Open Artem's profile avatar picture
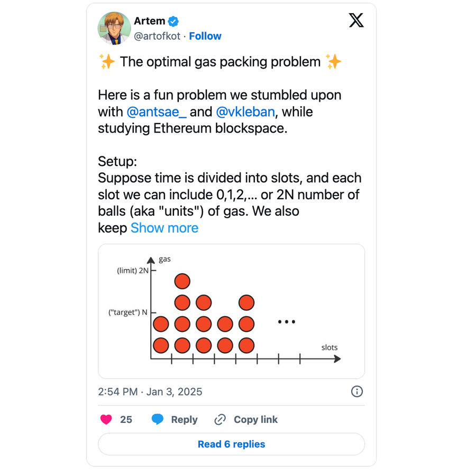This screenshot has height=472, width=476. coord(114,28)
